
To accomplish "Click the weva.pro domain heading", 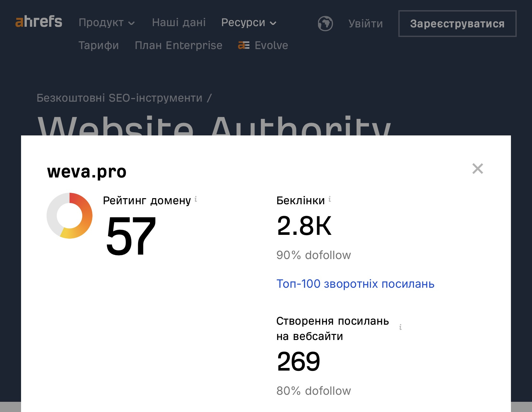I will 87,172.
